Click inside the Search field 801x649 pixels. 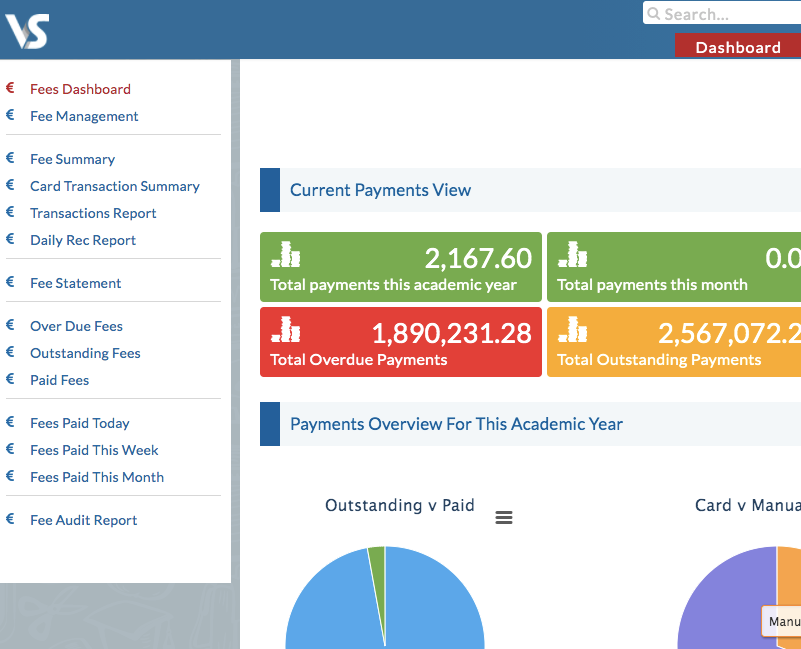pyautogui.click(x=720, y=13)
